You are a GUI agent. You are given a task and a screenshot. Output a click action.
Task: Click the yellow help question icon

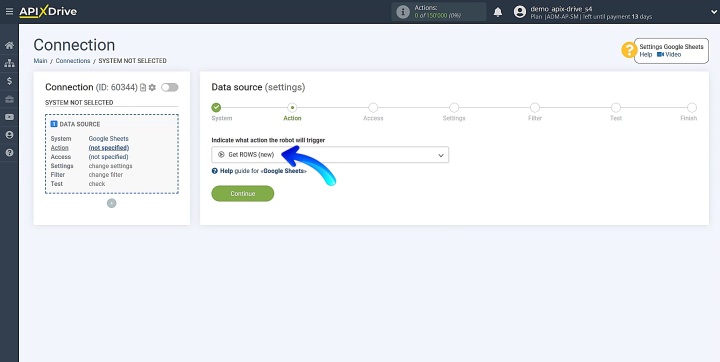[x=629, y=50]
